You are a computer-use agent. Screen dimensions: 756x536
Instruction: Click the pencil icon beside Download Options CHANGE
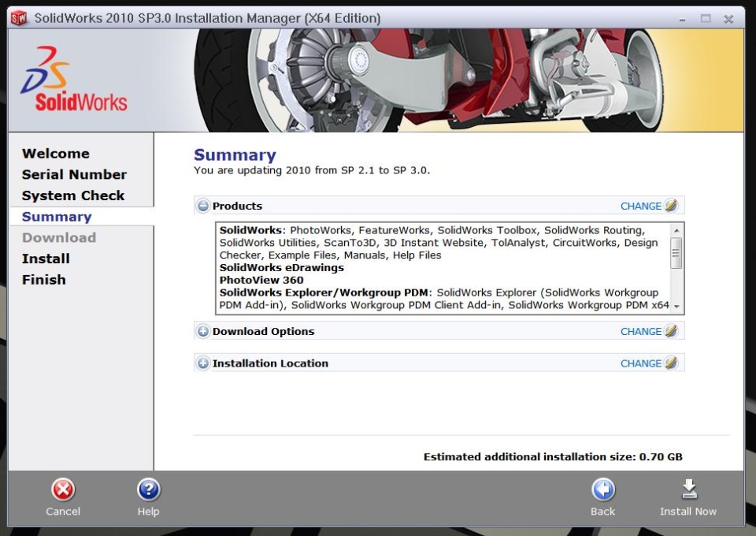tap(671, 331)
